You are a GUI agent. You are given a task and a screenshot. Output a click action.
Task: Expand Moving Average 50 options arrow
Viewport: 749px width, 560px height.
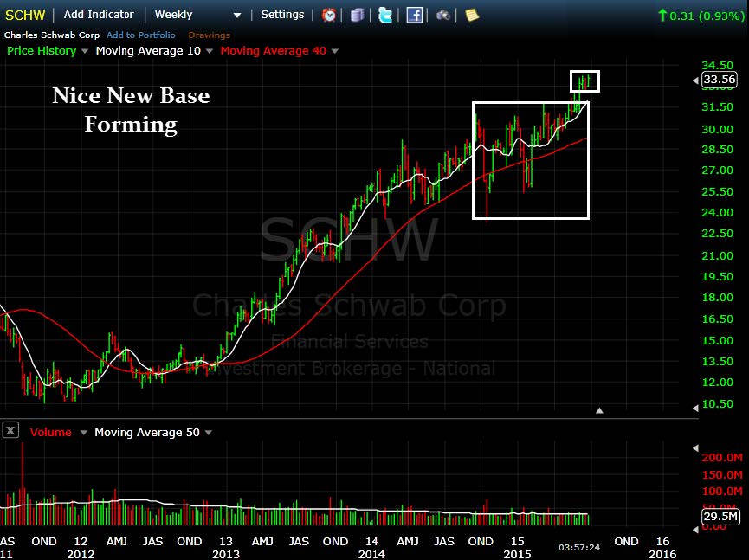[x=209, y=433]
